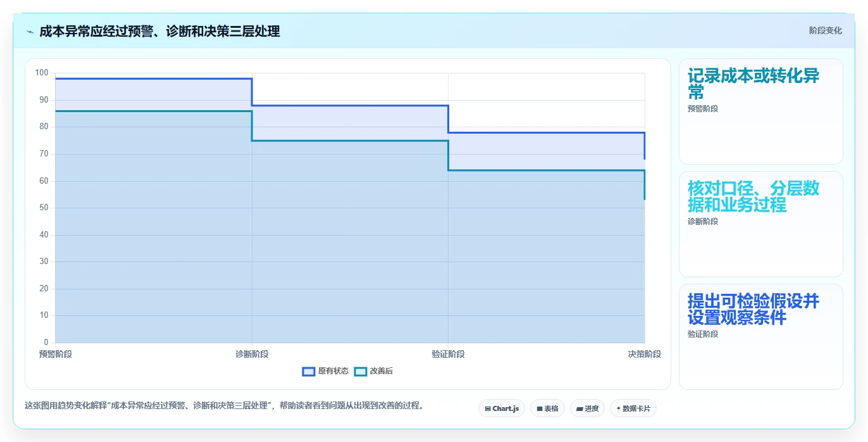Click the 数据卡片 tag
Screen dimensions: 868x442
(633, 408)
